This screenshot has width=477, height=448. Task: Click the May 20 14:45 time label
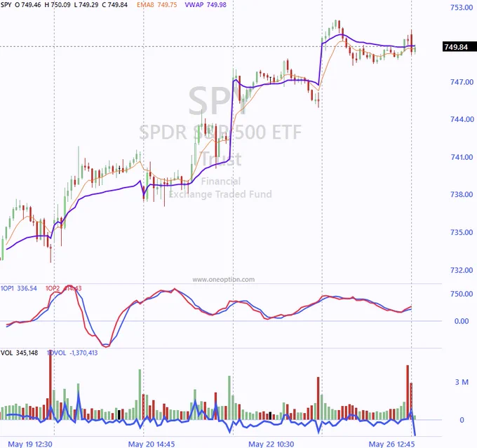pyautogui.click(x=152, y=444)
